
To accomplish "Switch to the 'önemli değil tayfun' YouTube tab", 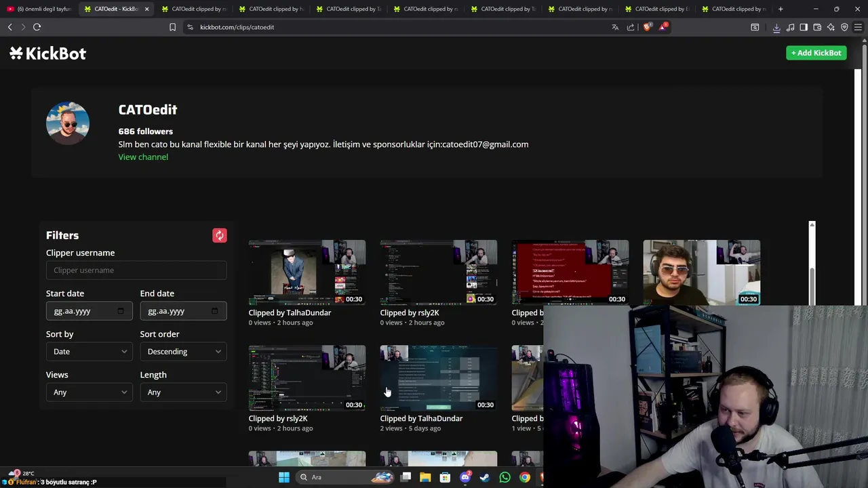I will 39,9.
